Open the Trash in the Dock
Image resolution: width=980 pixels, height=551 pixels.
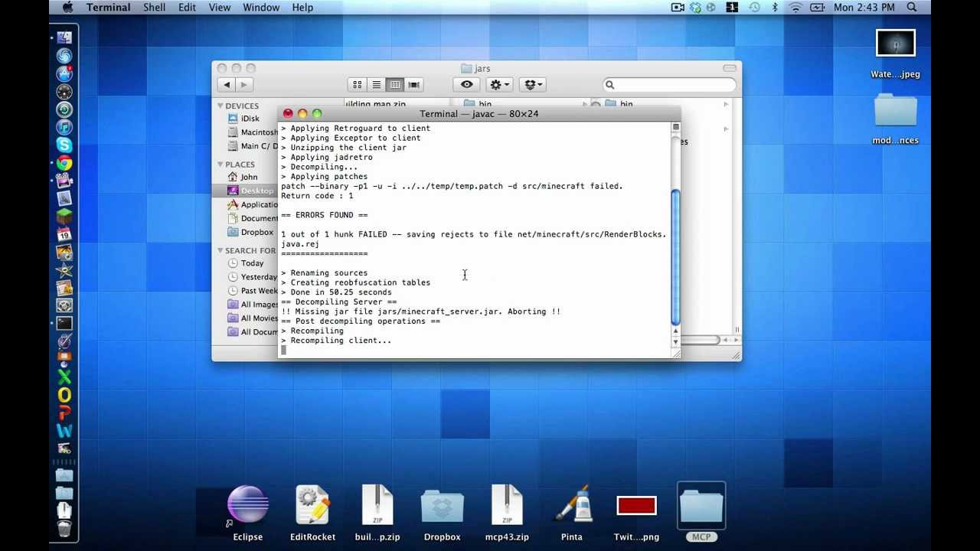(64, 528)
